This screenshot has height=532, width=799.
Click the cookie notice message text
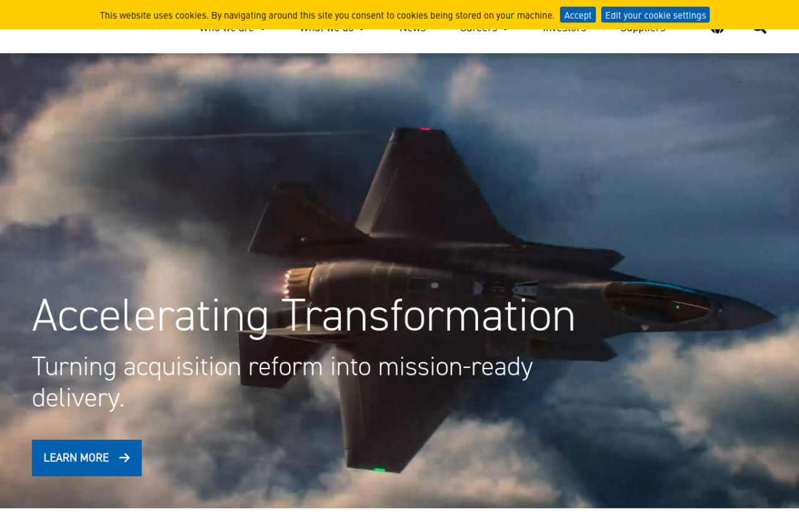click(x=326, y=15)
